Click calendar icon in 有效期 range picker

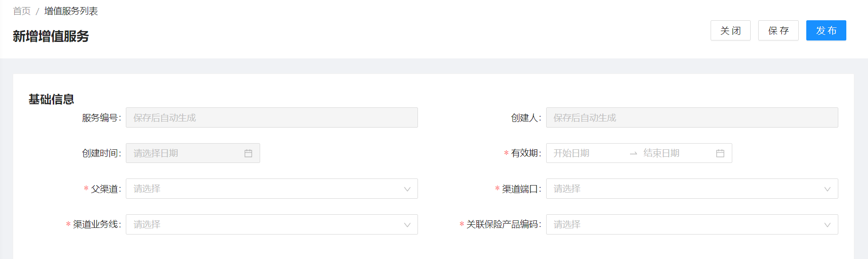coord(720,153)
